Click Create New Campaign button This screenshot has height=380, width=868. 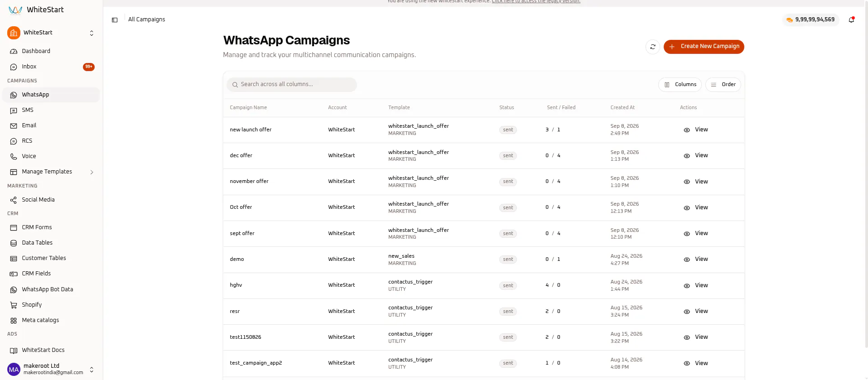coord(704,47)
